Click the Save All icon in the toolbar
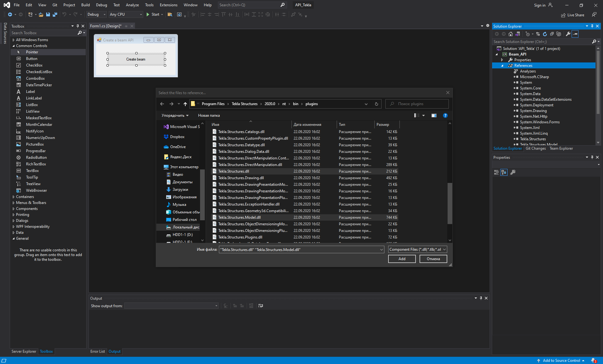The image size is (603, 364). coord(55,14)
